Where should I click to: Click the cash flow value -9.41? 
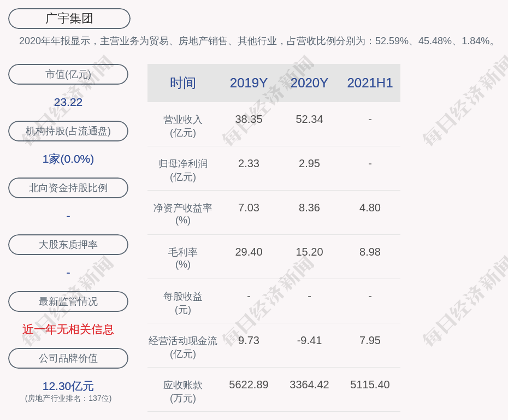pyautogui.click(x=309, y=340)
